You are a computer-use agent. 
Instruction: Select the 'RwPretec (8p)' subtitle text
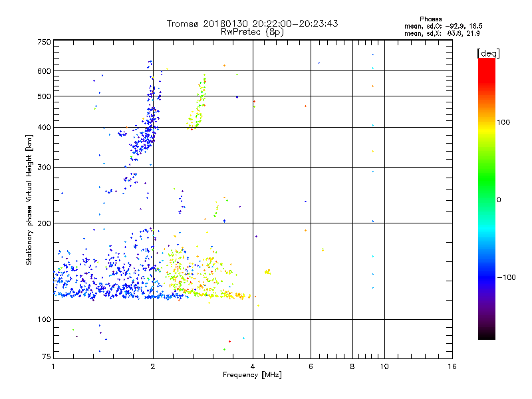pos(252,32)
